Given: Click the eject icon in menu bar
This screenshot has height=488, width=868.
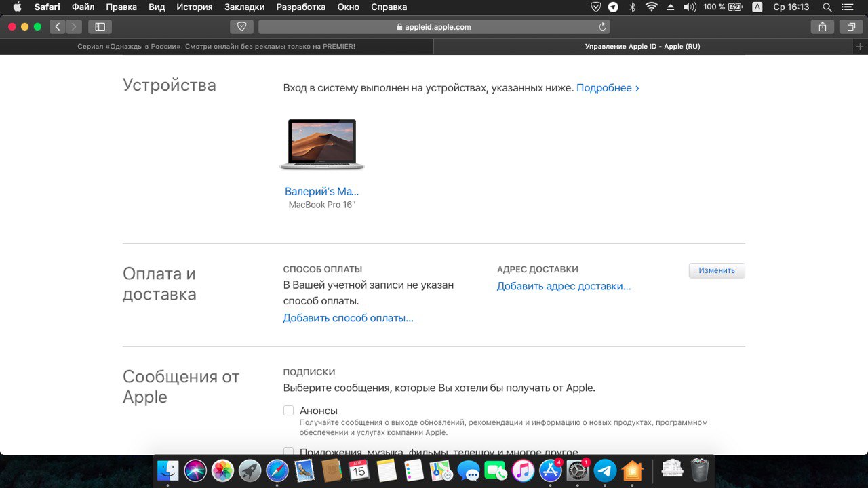Looking at the screenshot, I should (x=671, y=7).
